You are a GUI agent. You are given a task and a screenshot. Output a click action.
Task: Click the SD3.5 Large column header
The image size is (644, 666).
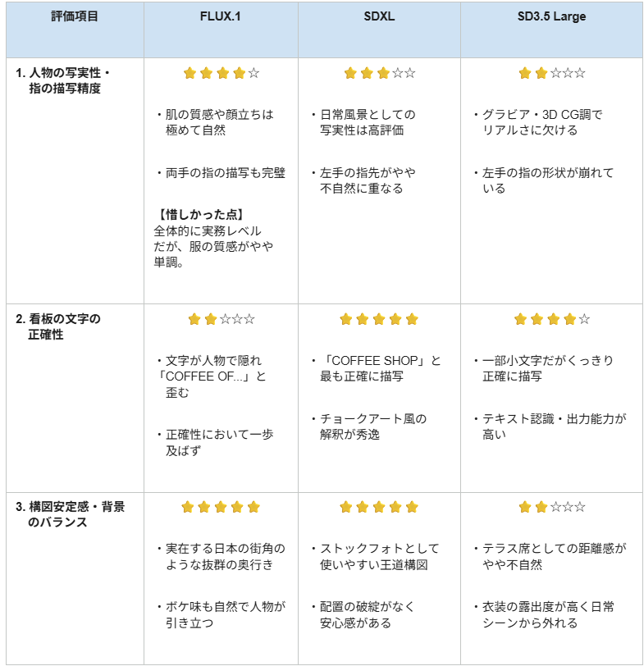click(551, 16)
